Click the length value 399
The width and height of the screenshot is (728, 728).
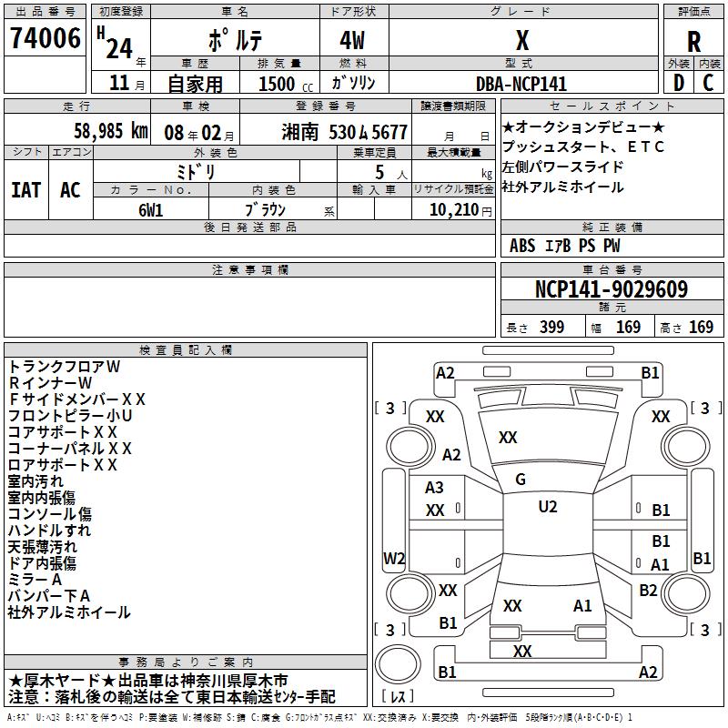[x=552, y=327]
